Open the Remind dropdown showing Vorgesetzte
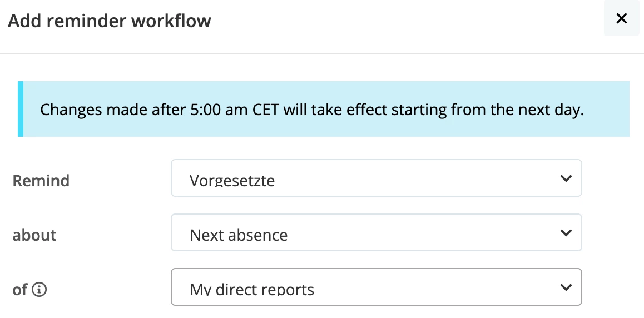 point(376,178)
